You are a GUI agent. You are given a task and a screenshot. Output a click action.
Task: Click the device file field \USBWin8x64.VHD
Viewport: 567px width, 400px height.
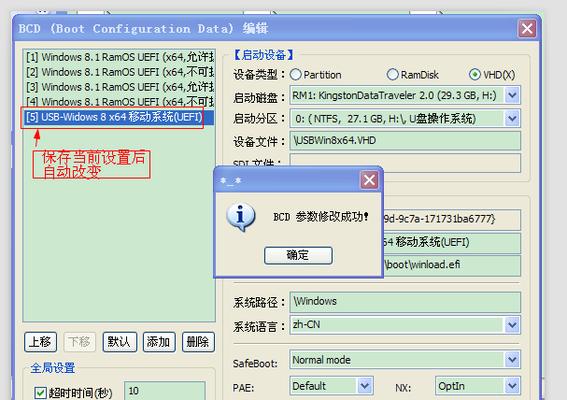[405, 141]
